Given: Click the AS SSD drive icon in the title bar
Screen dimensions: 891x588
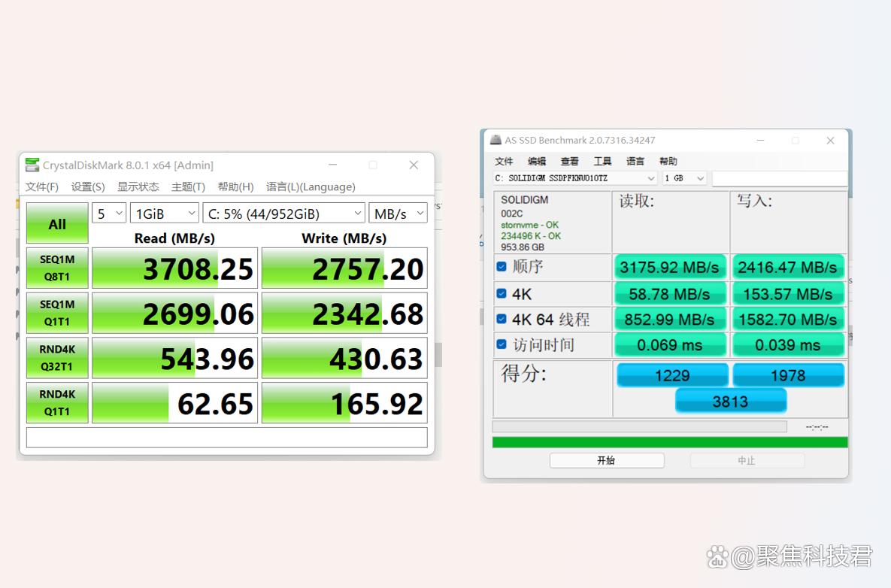Looking at the screenshot, I should click(x=496, y=140).
